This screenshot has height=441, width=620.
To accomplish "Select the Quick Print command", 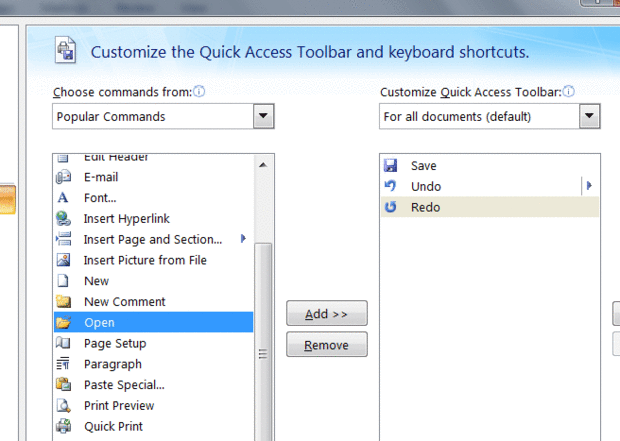I will pyautogui.click(x=113, y=426).
